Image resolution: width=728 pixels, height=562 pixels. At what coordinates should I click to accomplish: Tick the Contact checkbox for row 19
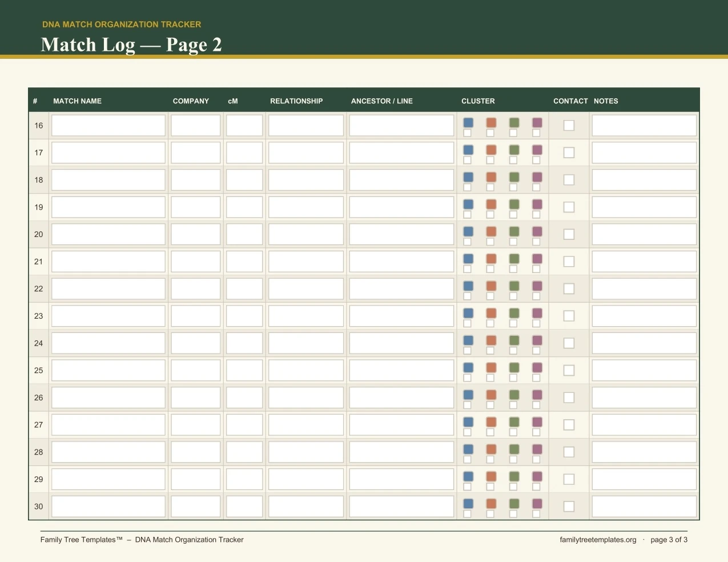(x=569, y=207)
